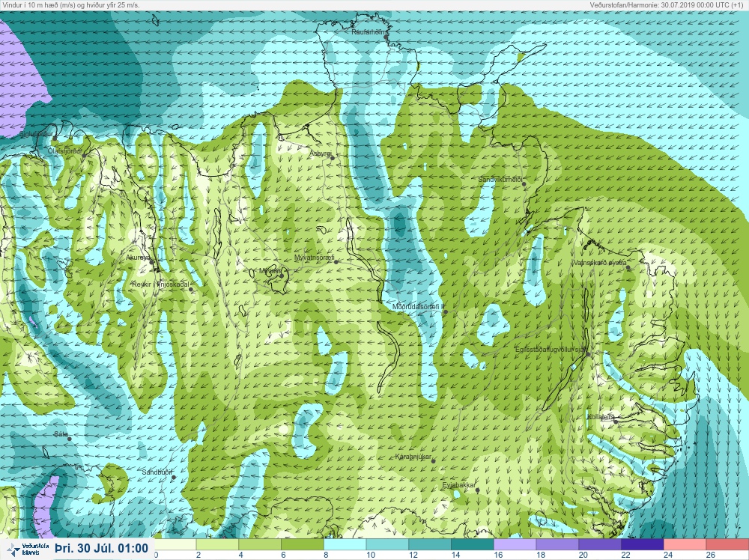This screenshot has height=560, width=749.
Task: Click the legend value '12'
Action: (x=413, y=556)
